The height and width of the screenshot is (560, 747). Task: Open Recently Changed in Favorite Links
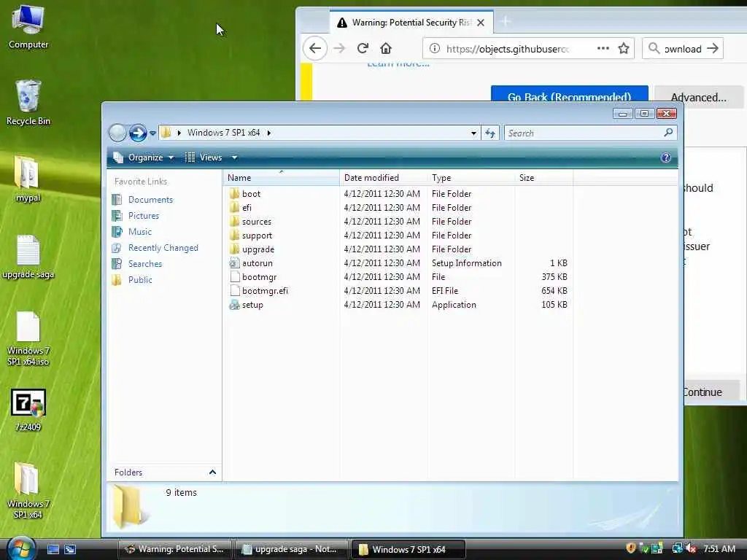click(x=163, y=248)
